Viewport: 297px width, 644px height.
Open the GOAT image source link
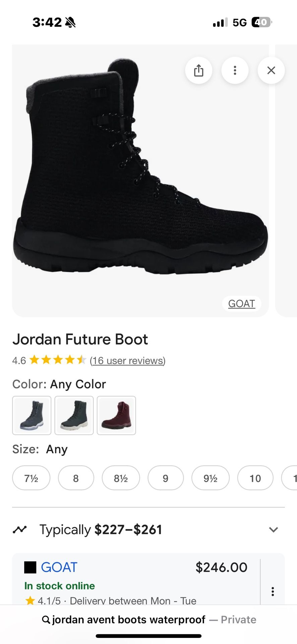[241, 304]
